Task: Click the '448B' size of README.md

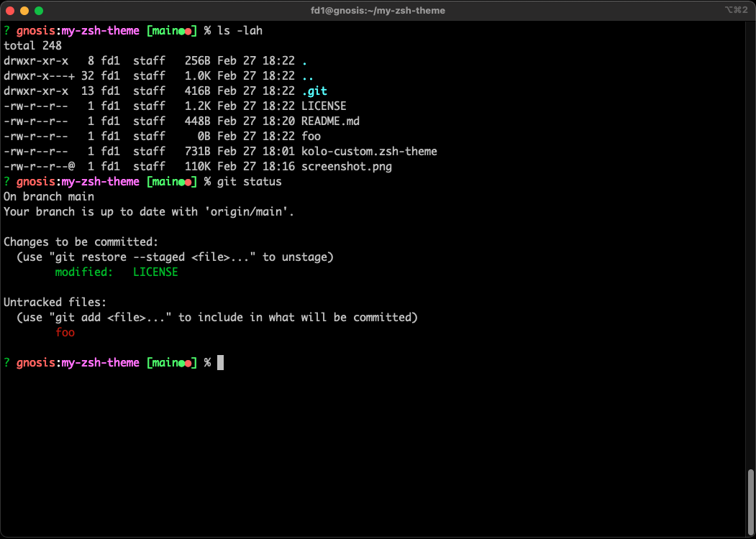Action: click(198, 121)
